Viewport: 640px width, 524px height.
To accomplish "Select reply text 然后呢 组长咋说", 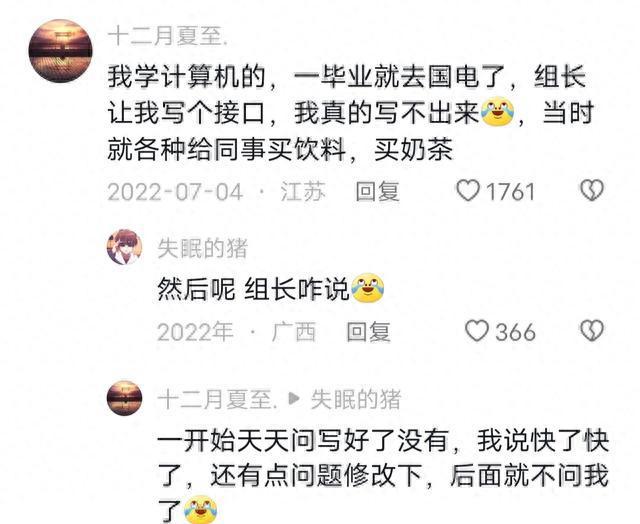I will tap(253, 289).
